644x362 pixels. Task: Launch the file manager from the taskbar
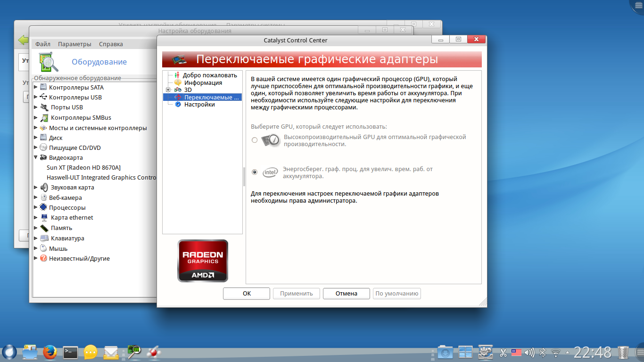pos(30,352)
